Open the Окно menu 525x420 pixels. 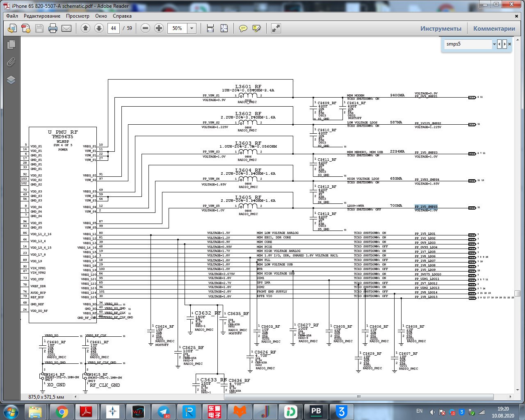[101, 16]
